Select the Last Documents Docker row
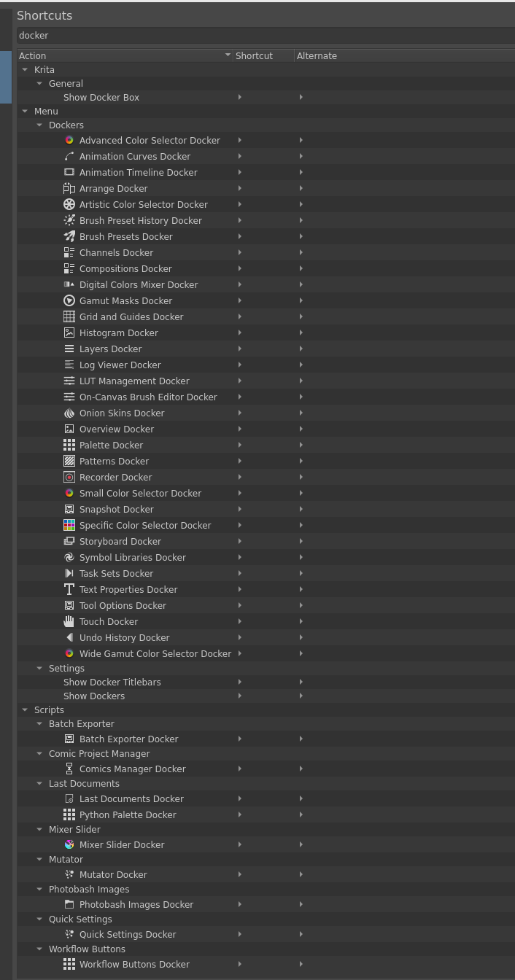This screenshot has height=980, width=515. tap(266, 798)
